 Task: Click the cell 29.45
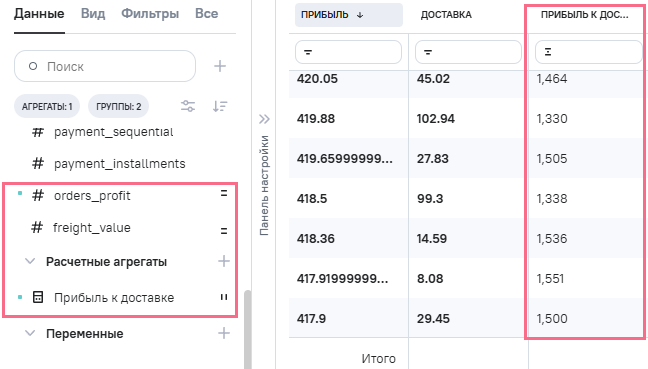[433, 319]
